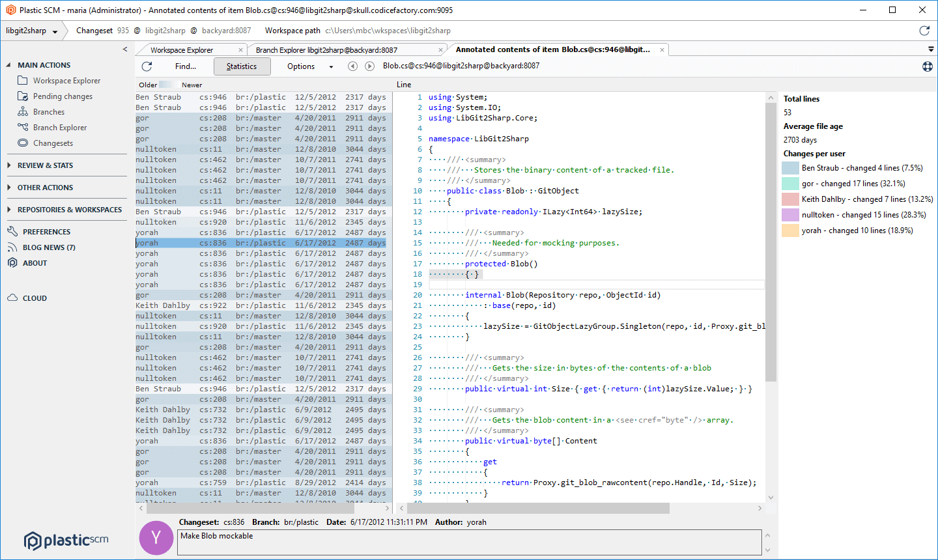
Task: Close the Annotated contents tab
Action: [662, 50]
